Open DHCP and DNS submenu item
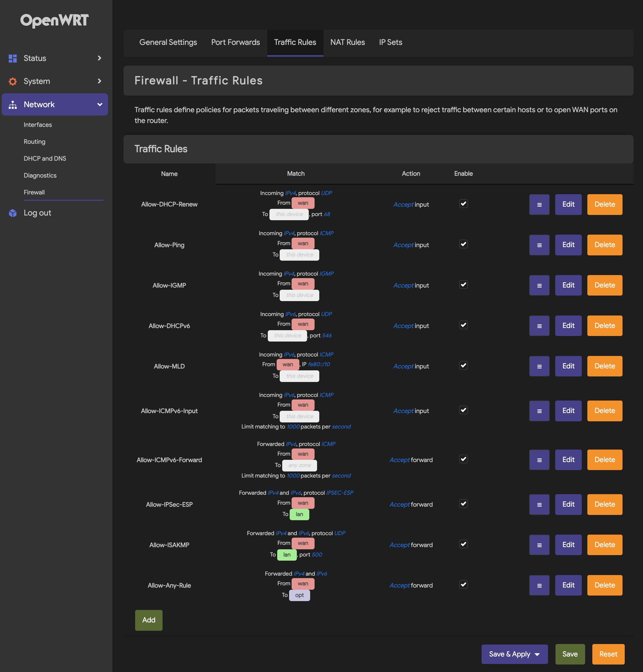643x672 pixels. [45, 158]
